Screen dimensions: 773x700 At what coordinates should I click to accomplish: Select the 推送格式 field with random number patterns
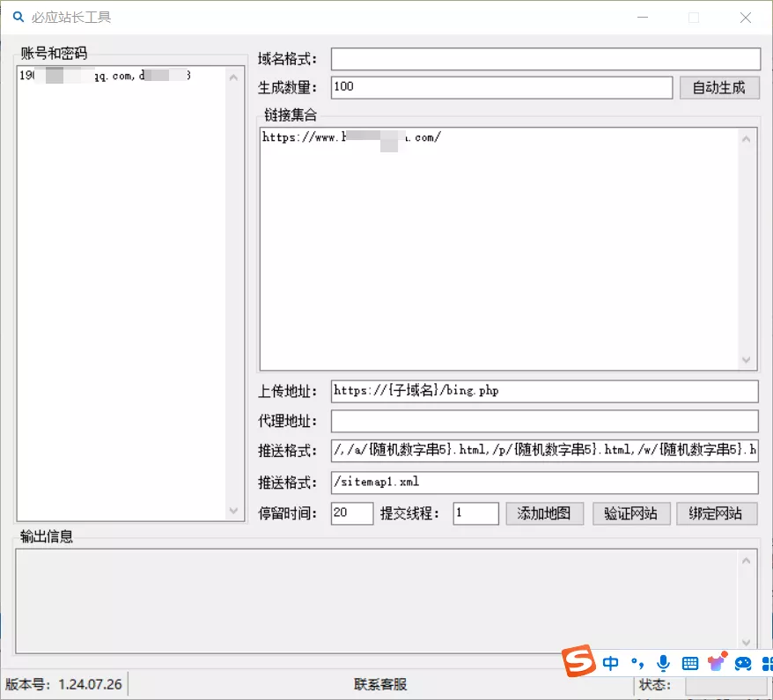(544, 450)
